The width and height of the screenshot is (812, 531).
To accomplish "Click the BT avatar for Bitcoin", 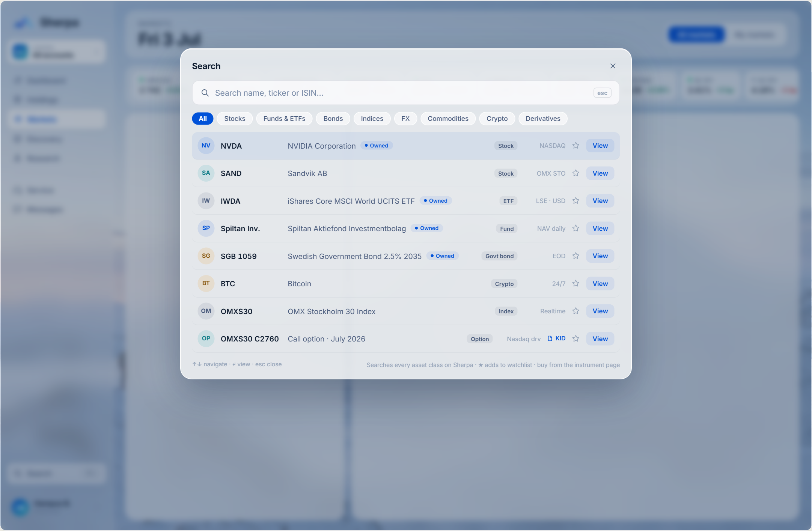I will [206, 283].
